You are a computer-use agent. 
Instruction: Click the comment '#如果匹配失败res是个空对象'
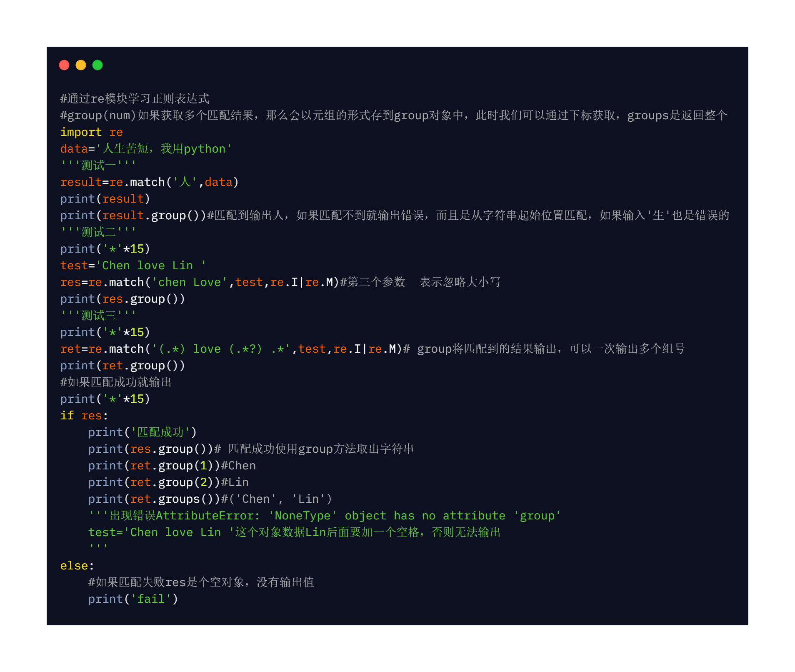201,582
